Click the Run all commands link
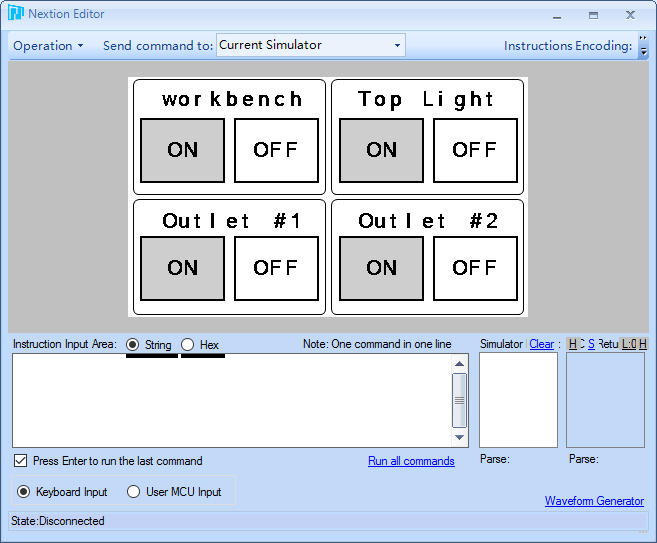This screenshot has width=657, height=543. pos(411,461)
